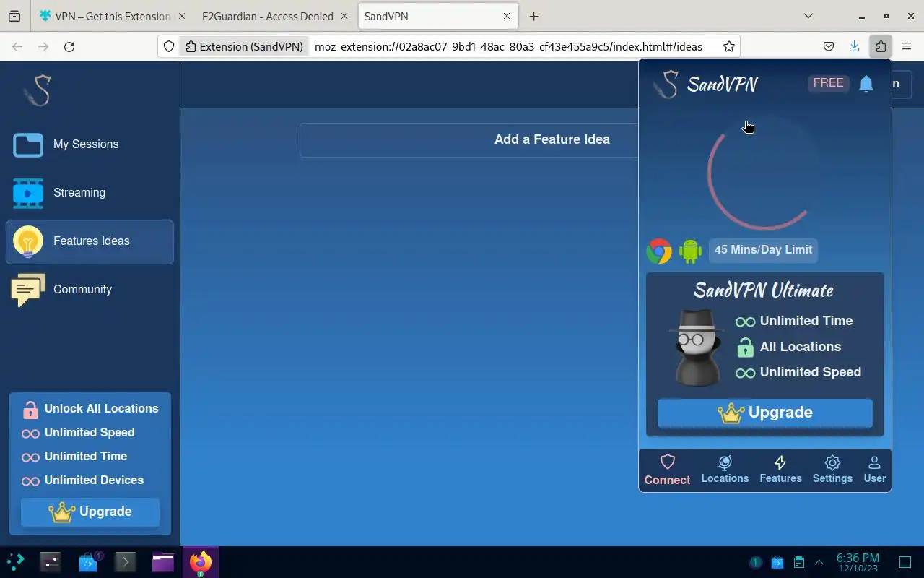Click All Locations in Ultimate card
The height and width of the screenshot is (578, 924).
tap(800, 347)
